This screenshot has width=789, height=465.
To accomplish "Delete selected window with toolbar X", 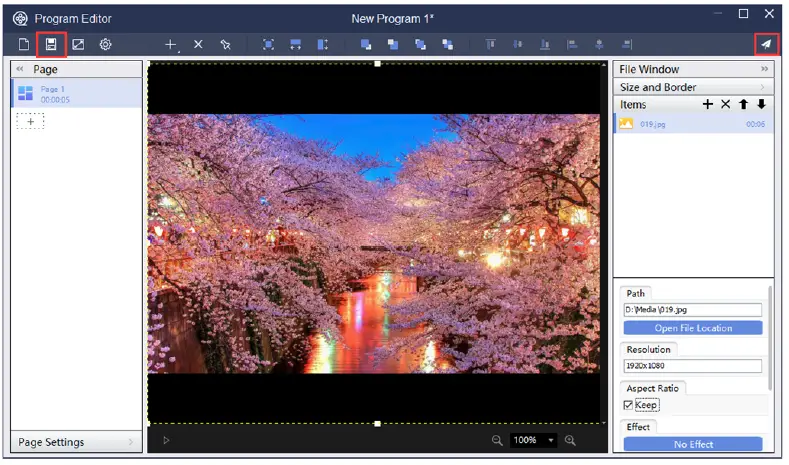I will pos(198,44).
